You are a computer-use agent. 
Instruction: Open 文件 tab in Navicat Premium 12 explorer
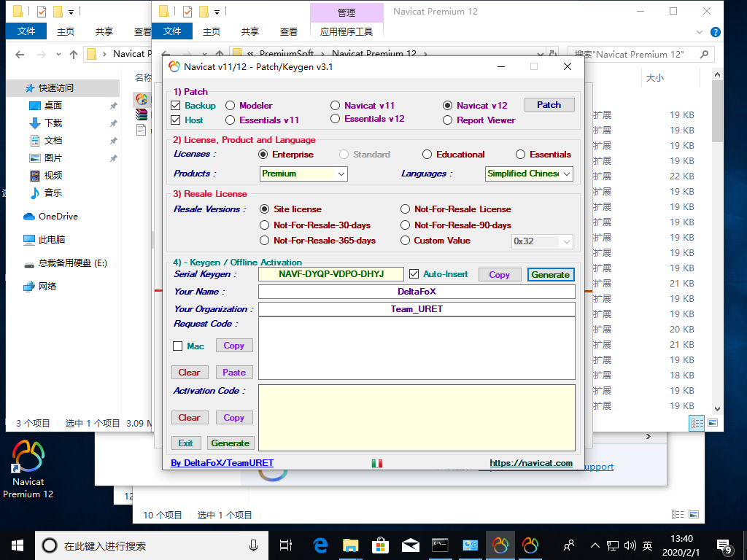point(172,31)
